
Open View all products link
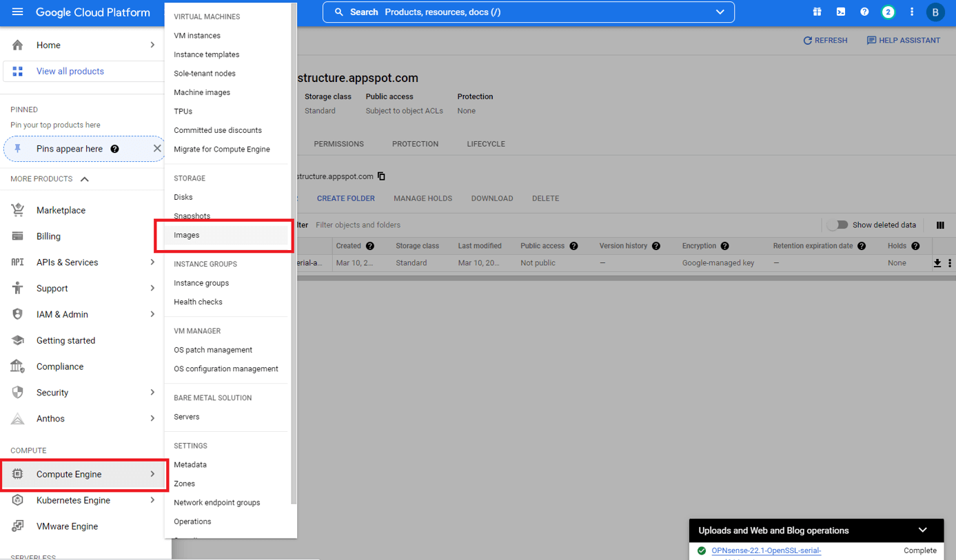pyautogui.click(x=70, y=71)
